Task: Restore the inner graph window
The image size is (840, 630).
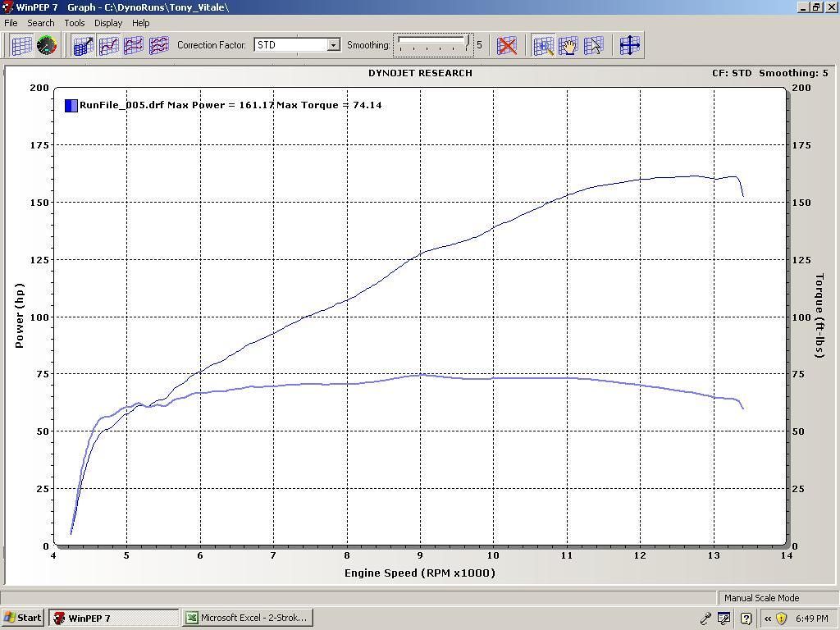Action: (x=817, y=7)
